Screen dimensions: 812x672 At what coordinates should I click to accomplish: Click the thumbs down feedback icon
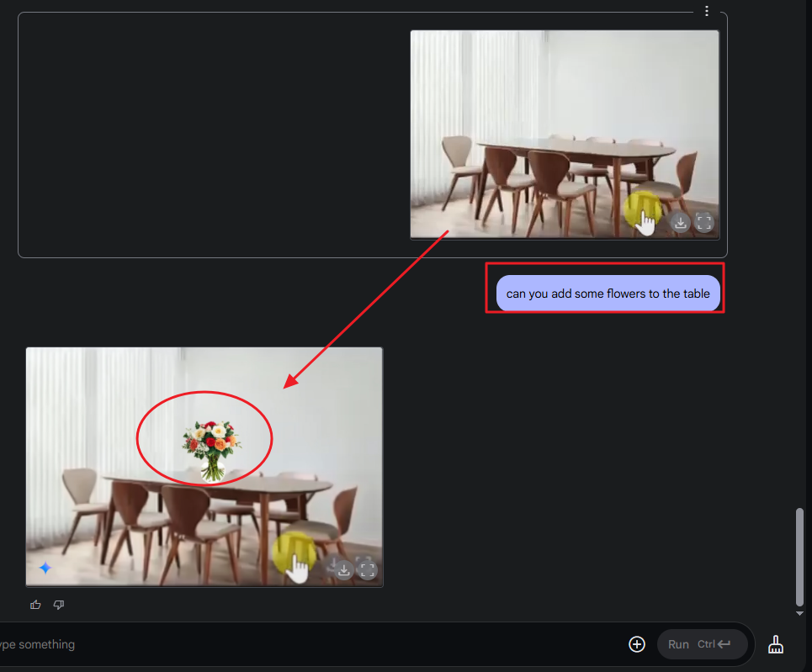point(59,605)
